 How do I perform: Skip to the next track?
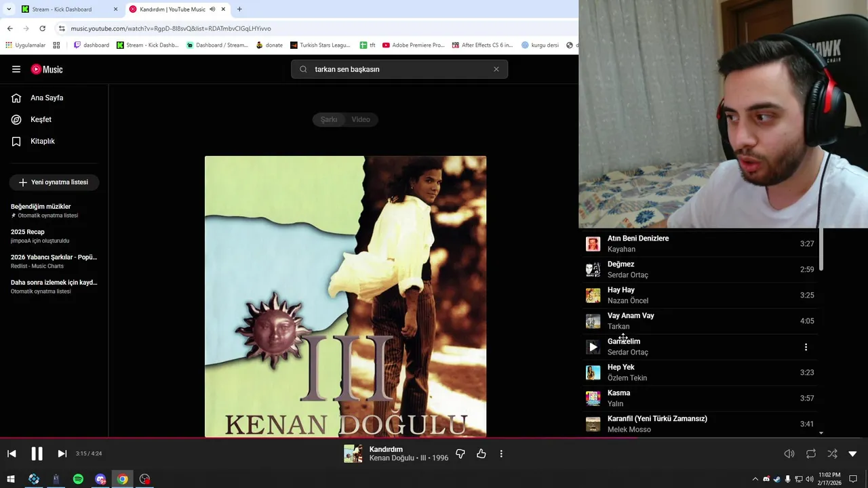coord(62,453)
